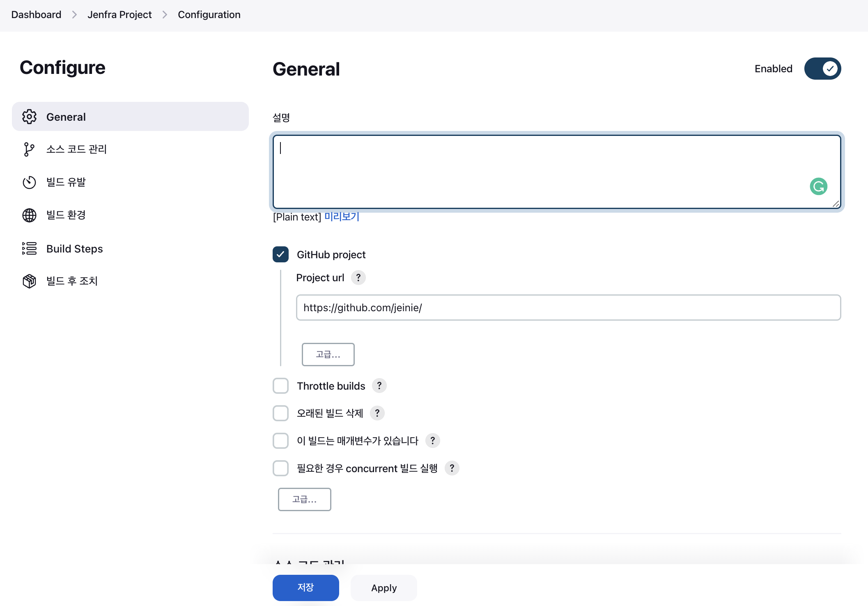Go to Jenfra Project breadcrumb
868x606 pixels.
click(119, 15)
